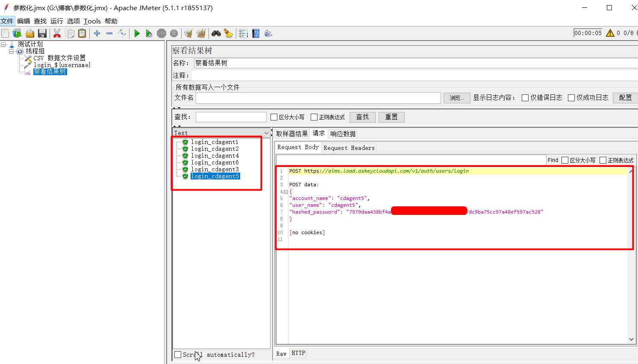Click the 配置 button
This screenshot has height=364, width=638.
625,98
